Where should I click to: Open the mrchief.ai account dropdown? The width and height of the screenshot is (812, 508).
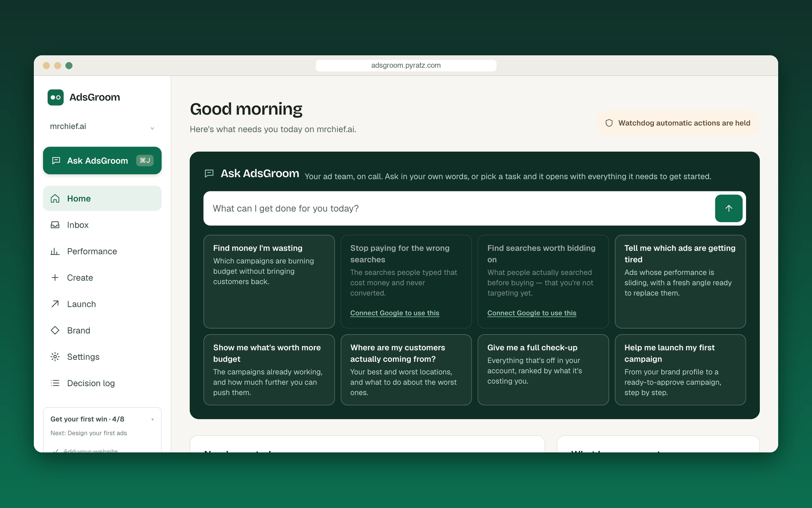[x=102, y=127]
